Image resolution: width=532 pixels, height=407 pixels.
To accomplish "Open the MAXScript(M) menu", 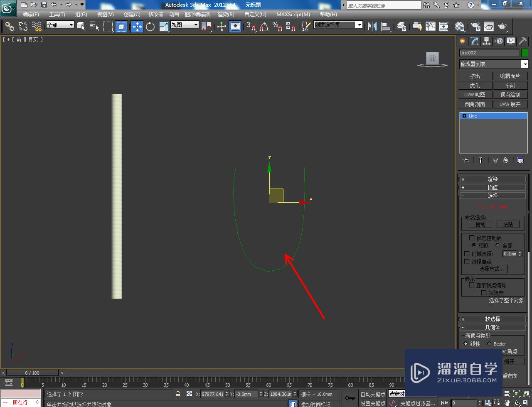I will tap(293, 15).
